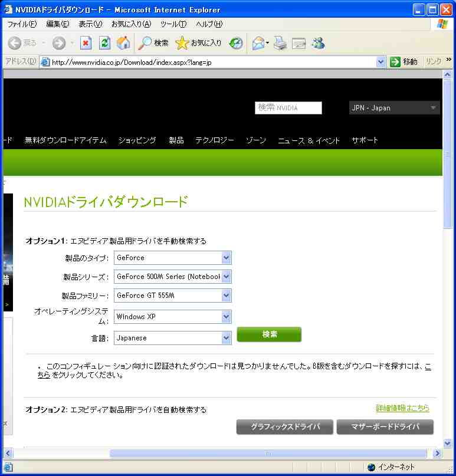Open the JPN - Japan region selector
Screen dimensions: 456x476
point(394,108)
